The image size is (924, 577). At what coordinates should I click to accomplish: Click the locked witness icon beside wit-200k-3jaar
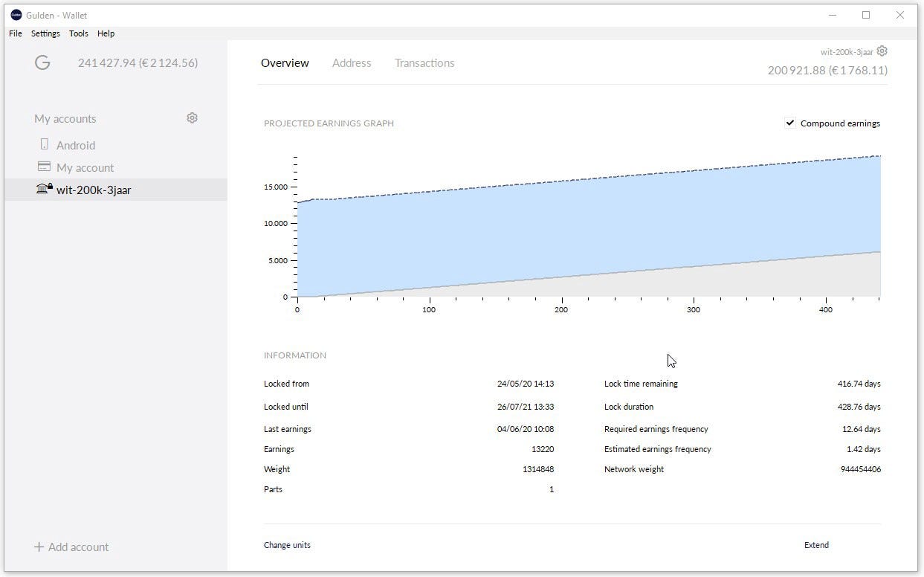pyautogui.click(x=43, y=189)
